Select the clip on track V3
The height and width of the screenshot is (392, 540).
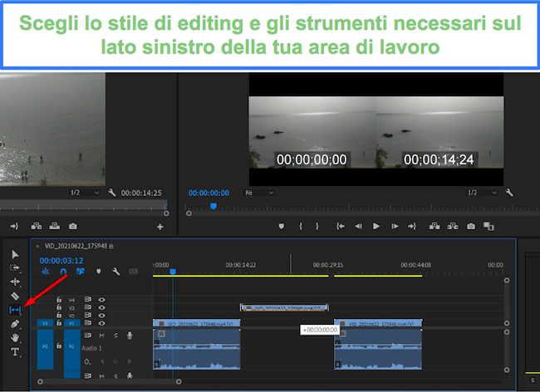(284, 307)
